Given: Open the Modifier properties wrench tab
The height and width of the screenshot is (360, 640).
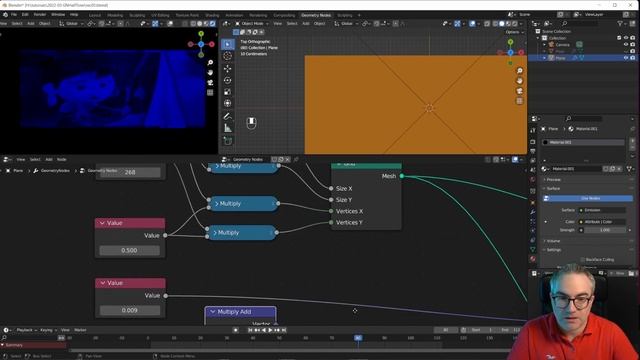Looking at the screenshot, I should (533, 212).
